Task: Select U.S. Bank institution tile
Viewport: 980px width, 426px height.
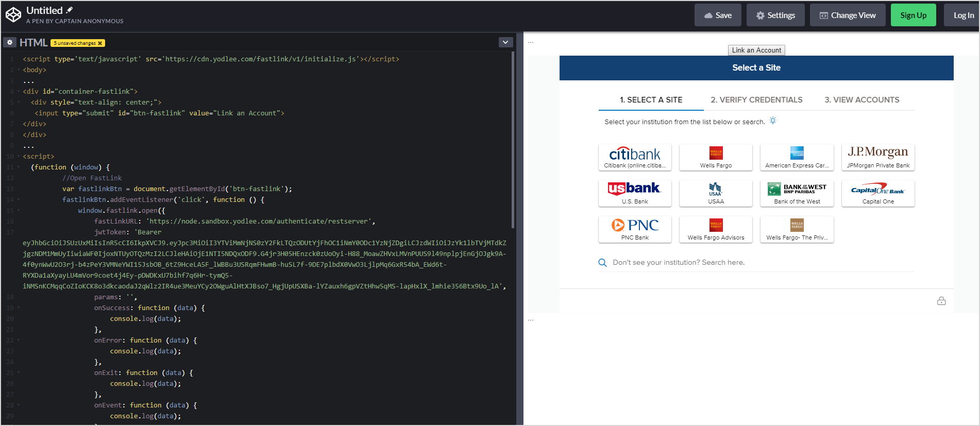Action: point(635,194)
